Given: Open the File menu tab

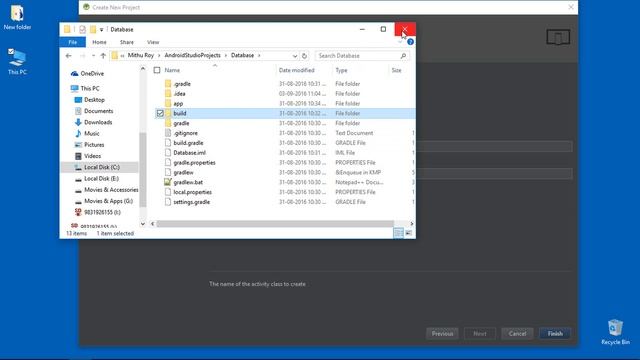Looking at the screenshot, I should pyautogui.click(x=73, y=42).
